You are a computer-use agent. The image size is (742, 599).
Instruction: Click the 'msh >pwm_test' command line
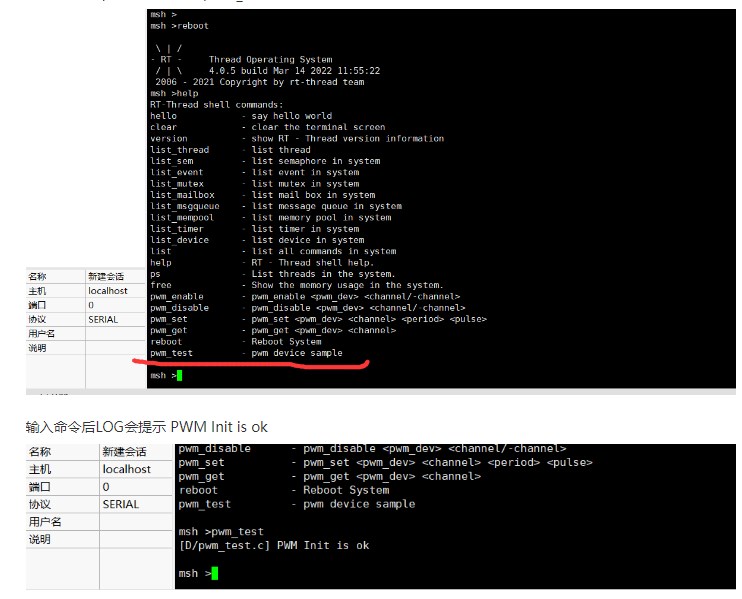point(221,532)
